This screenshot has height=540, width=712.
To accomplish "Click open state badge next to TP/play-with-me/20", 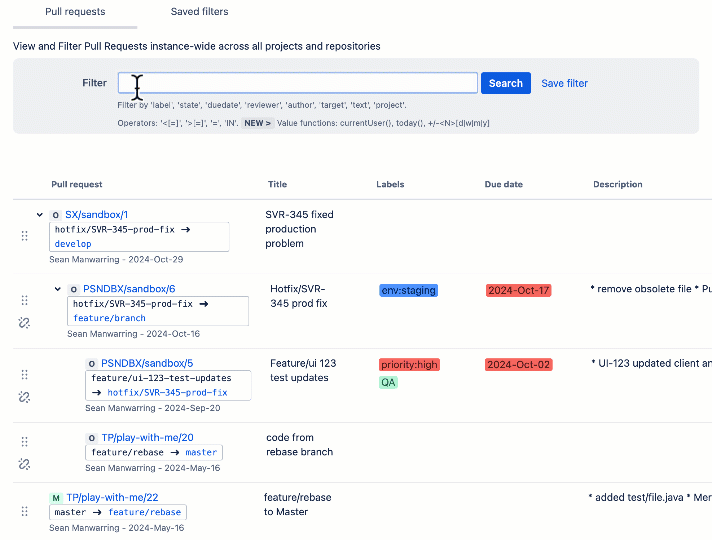I will click(91, 438).
